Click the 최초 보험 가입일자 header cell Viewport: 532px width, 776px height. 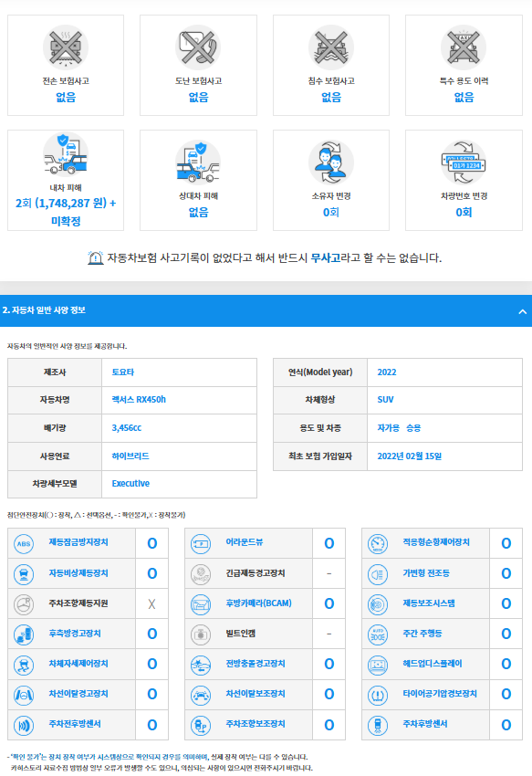[320, 456]
